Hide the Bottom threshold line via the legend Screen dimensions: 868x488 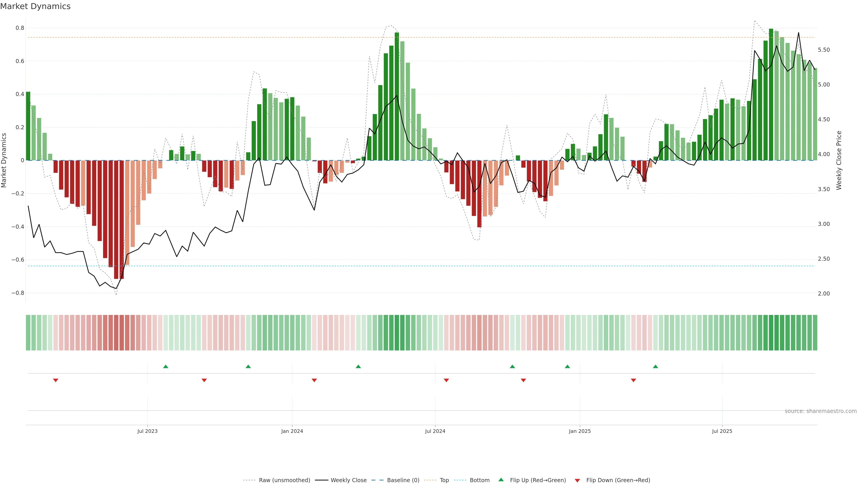[479, 480]
